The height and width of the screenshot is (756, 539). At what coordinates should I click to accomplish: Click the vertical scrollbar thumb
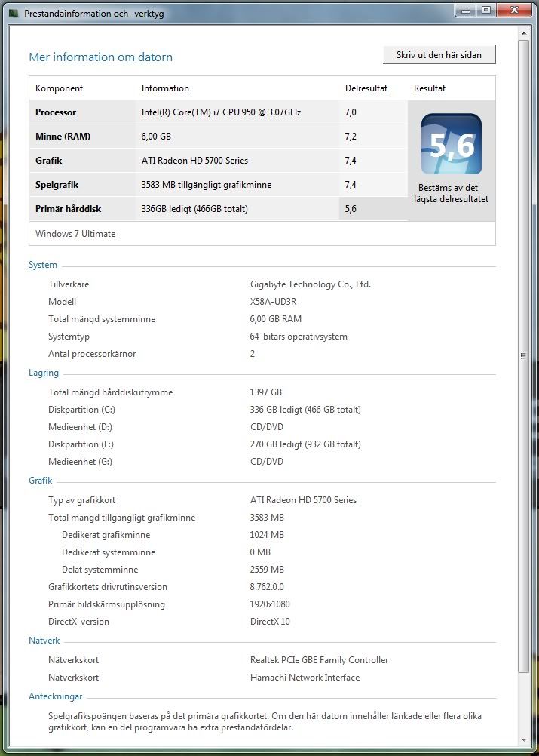pos(524,355)
